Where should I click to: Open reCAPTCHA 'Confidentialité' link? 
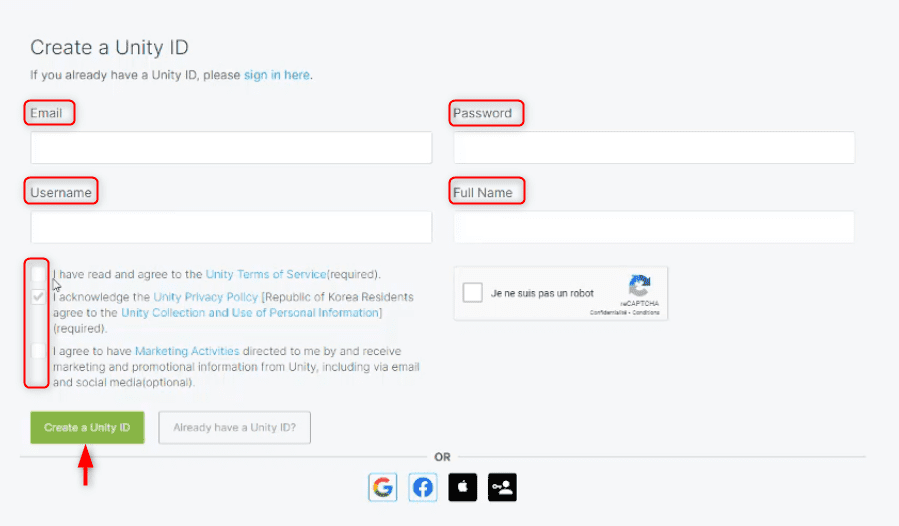pyautogui.click(x=609, y=313)
